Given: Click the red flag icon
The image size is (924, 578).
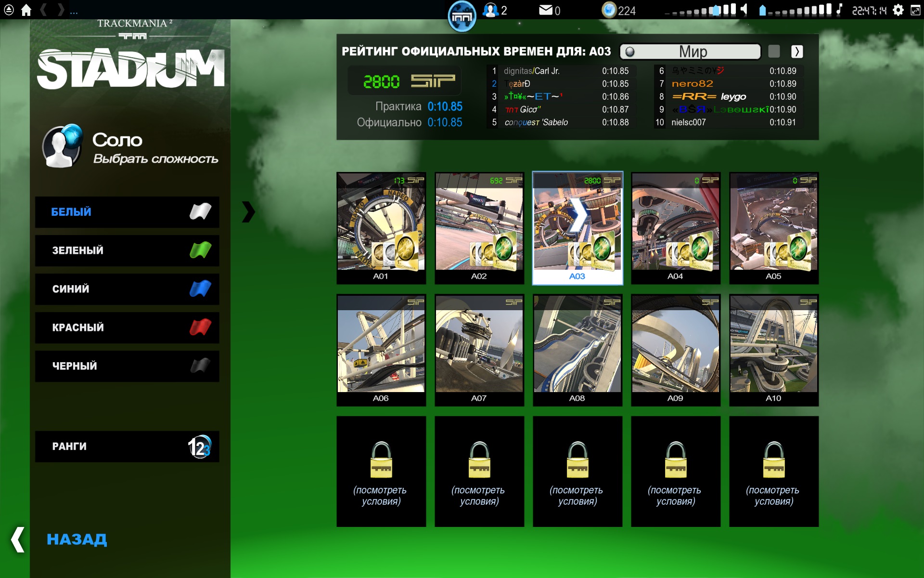Looking at the screenshot, I should (x=200, y=327).
